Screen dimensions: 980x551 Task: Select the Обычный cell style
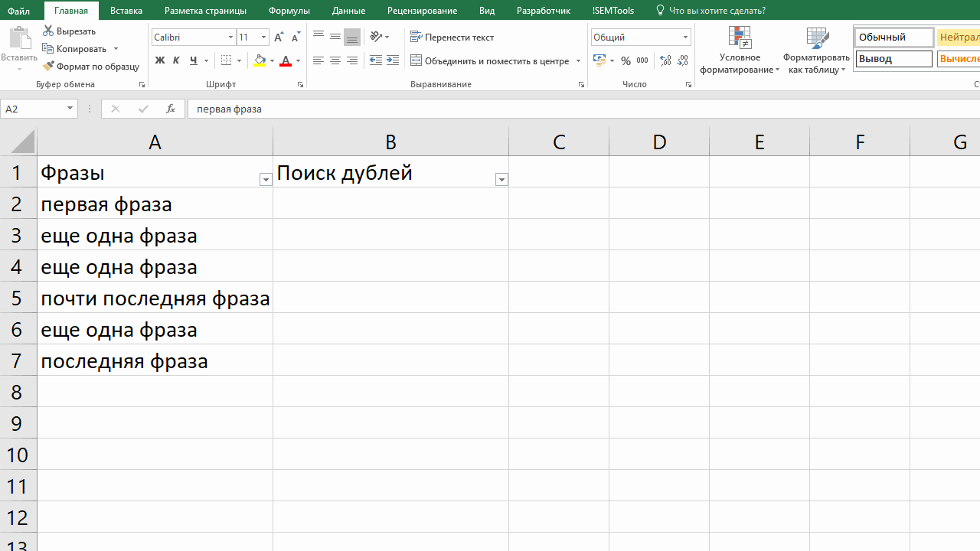894,37
